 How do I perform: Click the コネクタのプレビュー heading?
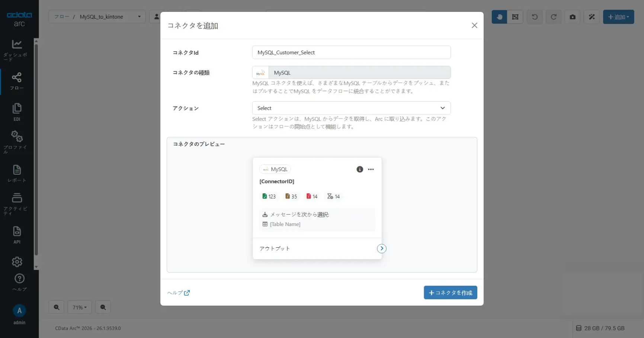tap(199, 144)
